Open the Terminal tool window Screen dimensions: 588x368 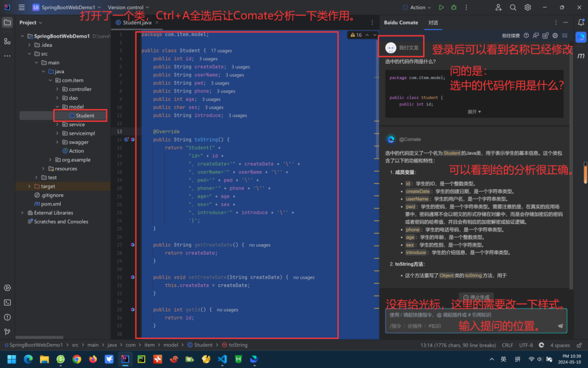click(7, 302)
